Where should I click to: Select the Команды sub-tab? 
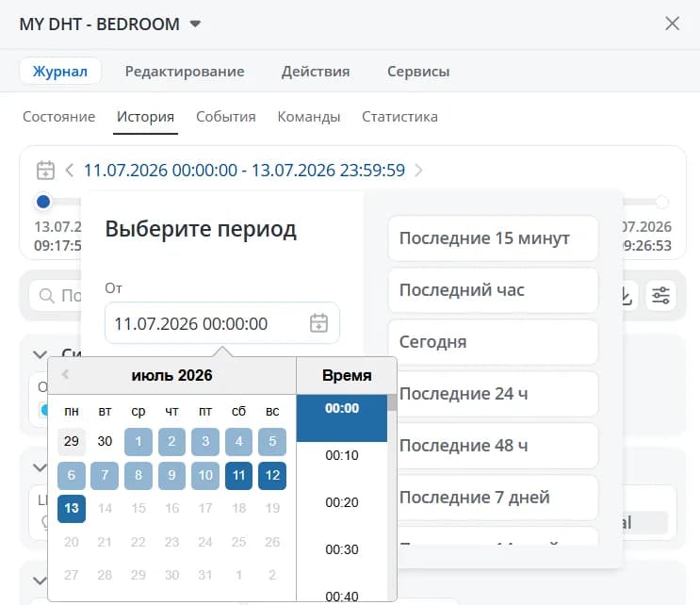309,117
